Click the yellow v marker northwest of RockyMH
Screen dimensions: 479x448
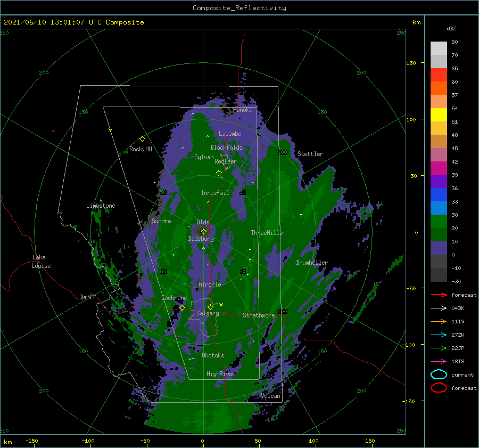(x=111, y=130)
